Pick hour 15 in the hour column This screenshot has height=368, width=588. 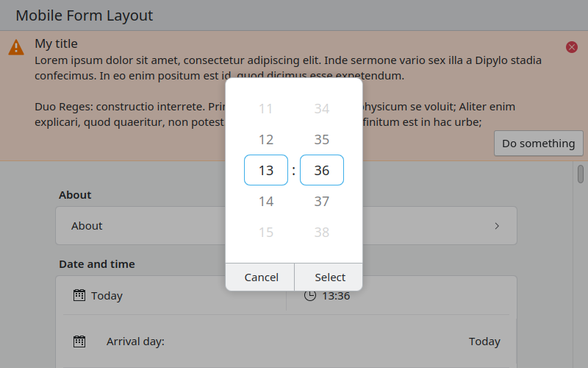[266, 233]
